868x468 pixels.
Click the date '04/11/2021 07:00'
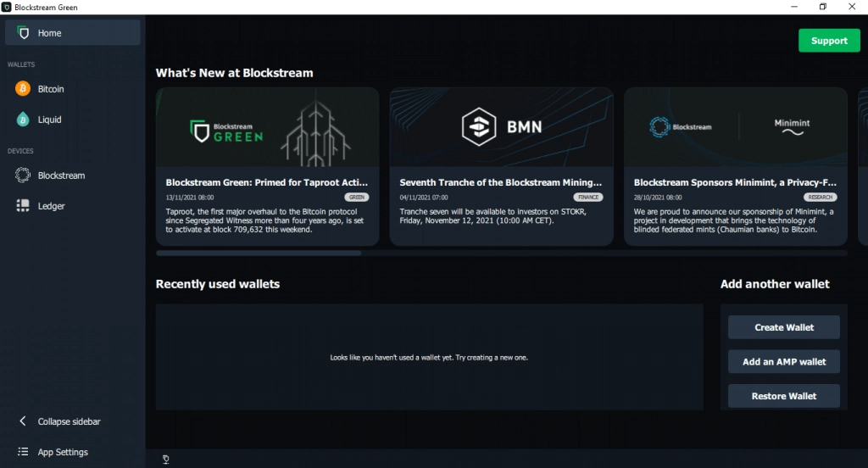click(424, 198)
